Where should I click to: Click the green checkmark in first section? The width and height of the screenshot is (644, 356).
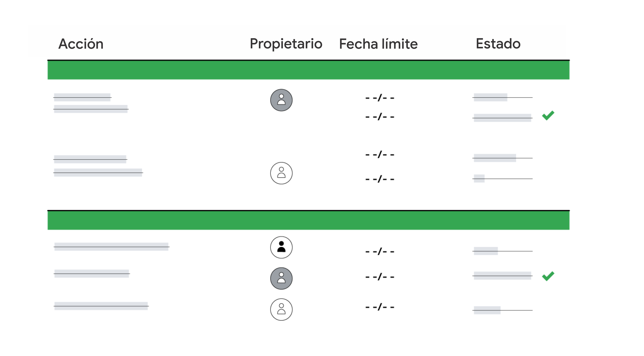click(x=548, y=115)
